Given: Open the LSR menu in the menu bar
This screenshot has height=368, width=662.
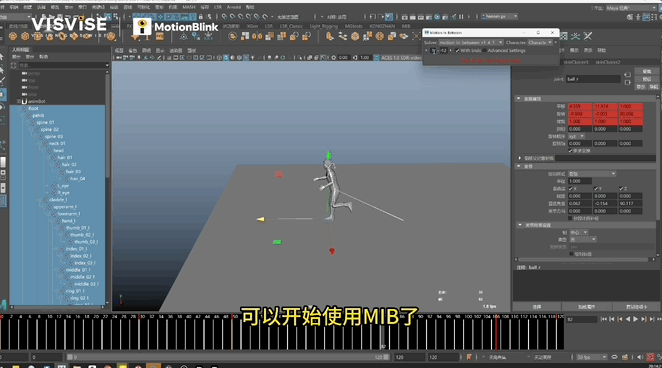Looking at the screenshot, I should 218,7.
